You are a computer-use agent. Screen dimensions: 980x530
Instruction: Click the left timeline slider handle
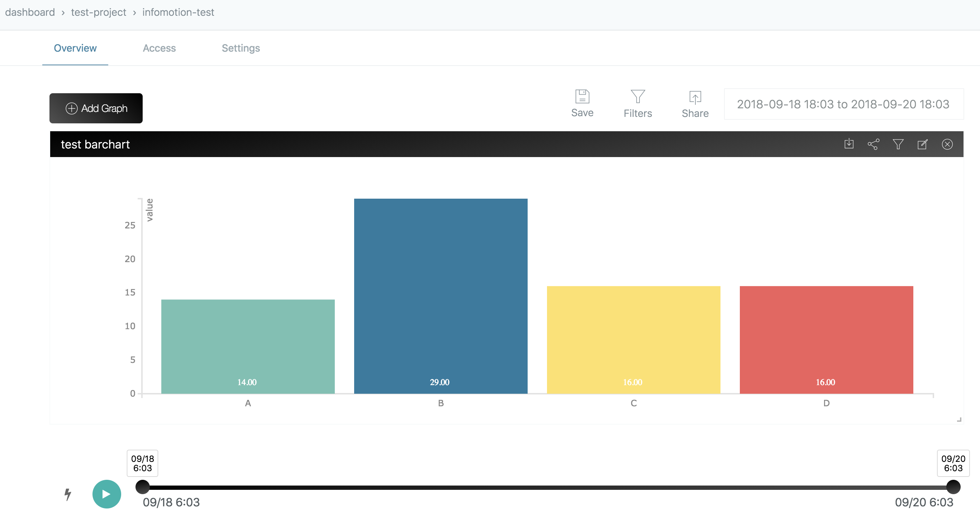click(143, 487)
